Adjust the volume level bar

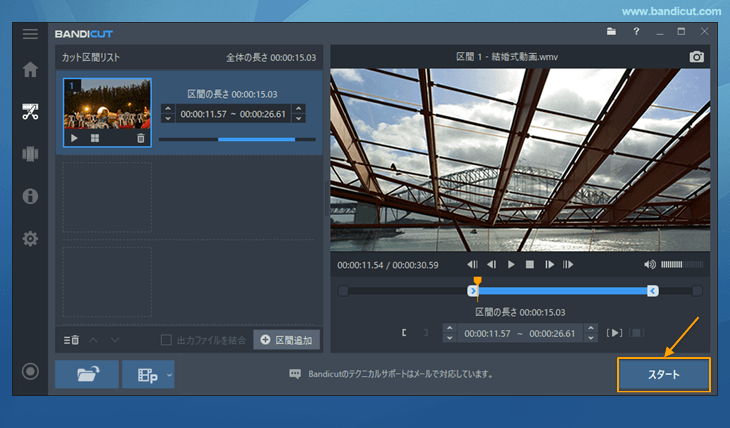(x=682, y=265)
